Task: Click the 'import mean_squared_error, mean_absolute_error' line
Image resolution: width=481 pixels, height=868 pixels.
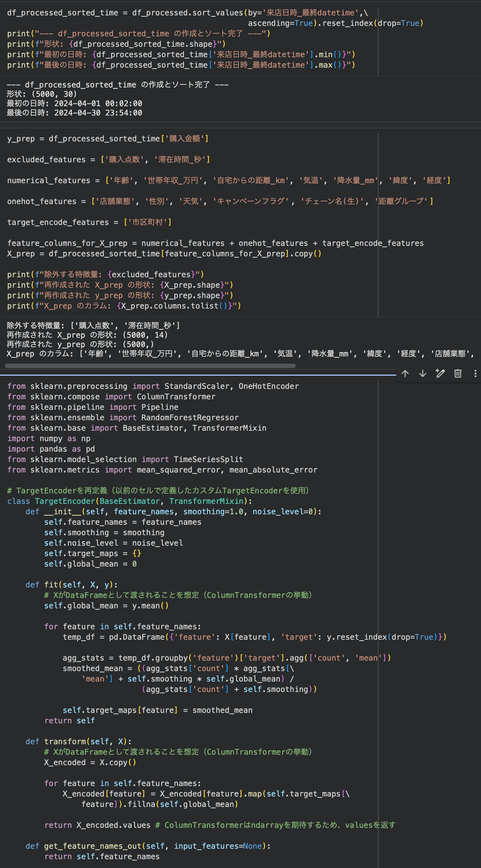Action: coord(162,470)
